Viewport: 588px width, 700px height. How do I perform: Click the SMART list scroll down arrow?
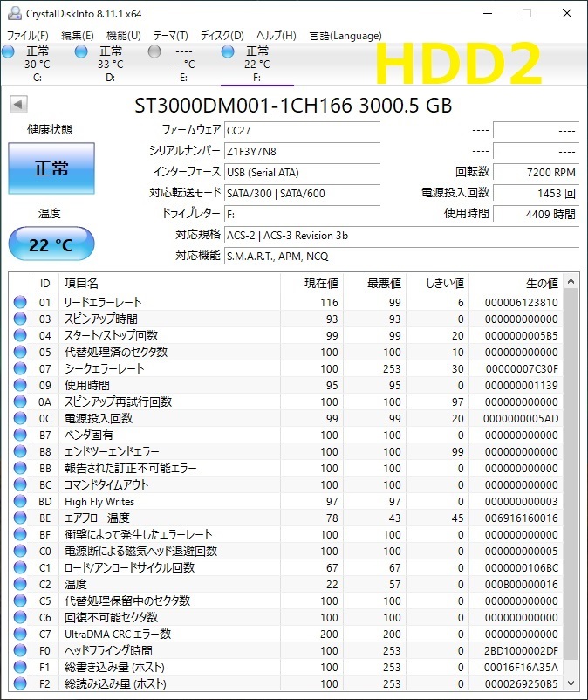(571, 683)
